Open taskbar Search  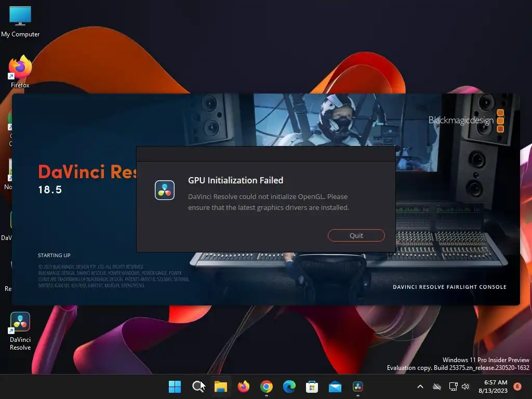pos(198,387)
